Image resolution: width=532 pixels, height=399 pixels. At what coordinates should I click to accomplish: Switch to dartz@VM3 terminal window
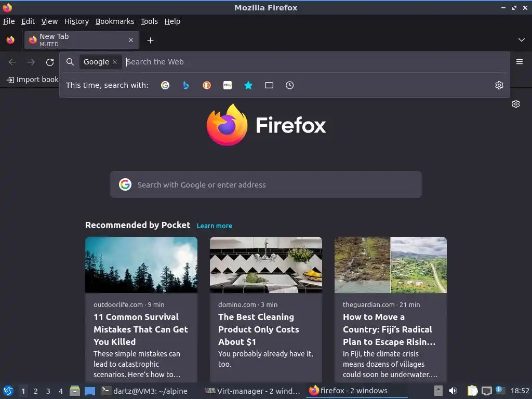pyautogui.click(x=145, y=391)
